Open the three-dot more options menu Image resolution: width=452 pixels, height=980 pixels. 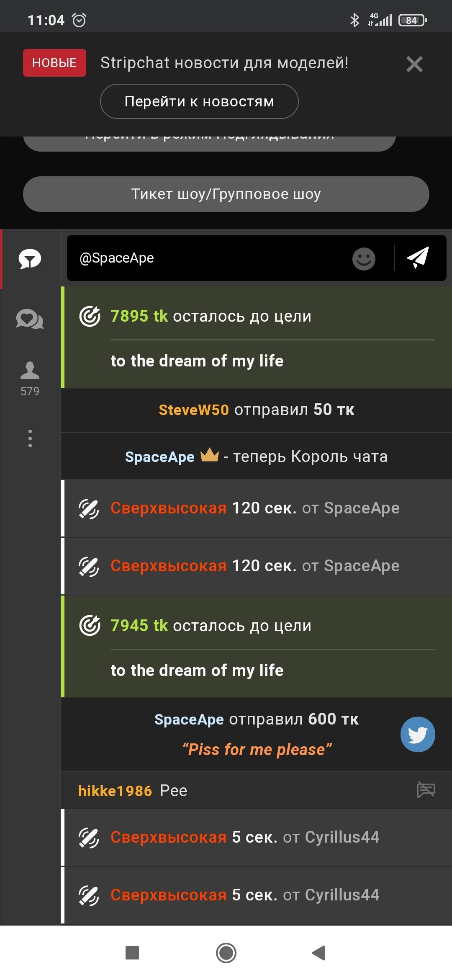point(30,438)
